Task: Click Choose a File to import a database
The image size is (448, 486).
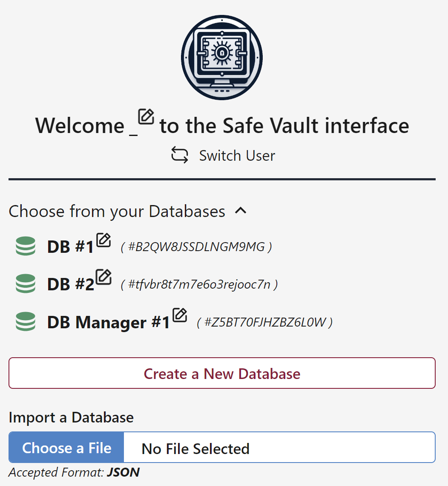Action: [x=66, y=448]
